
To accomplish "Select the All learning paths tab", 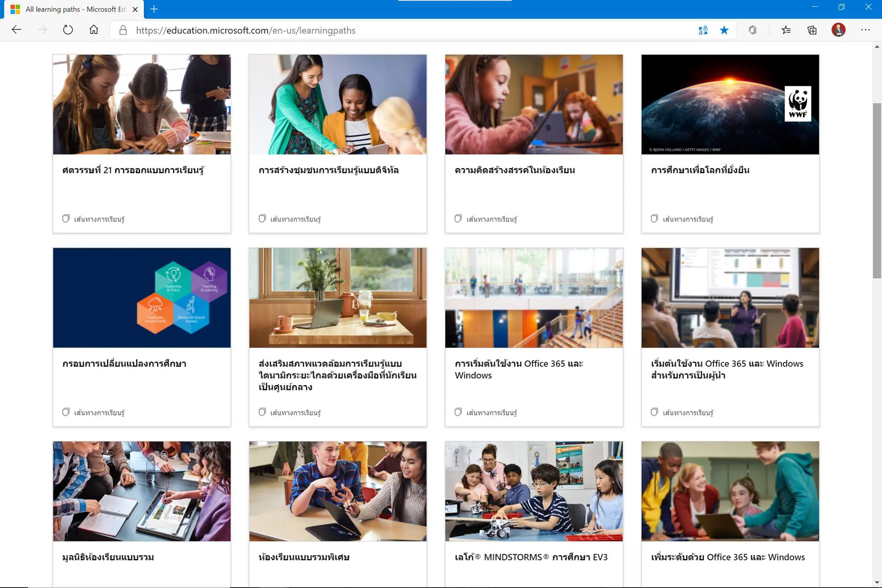I will tap(74, 9).
